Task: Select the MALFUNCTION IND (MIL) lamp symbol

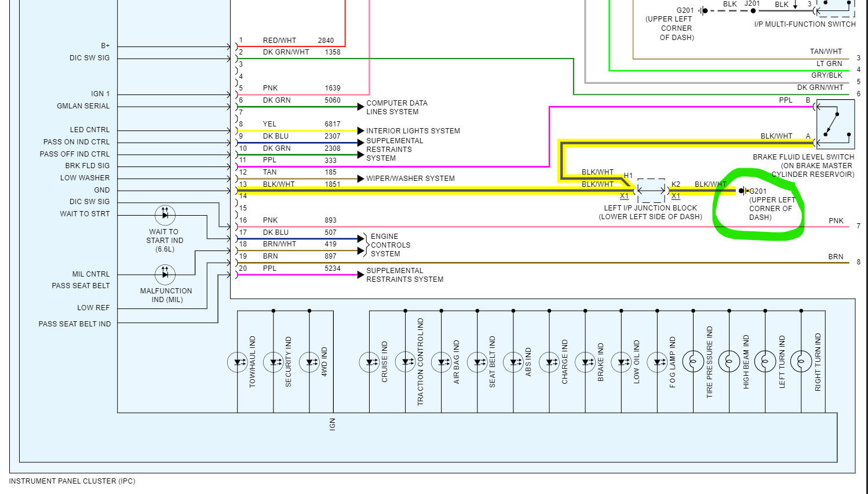Action: click(165, 275)
